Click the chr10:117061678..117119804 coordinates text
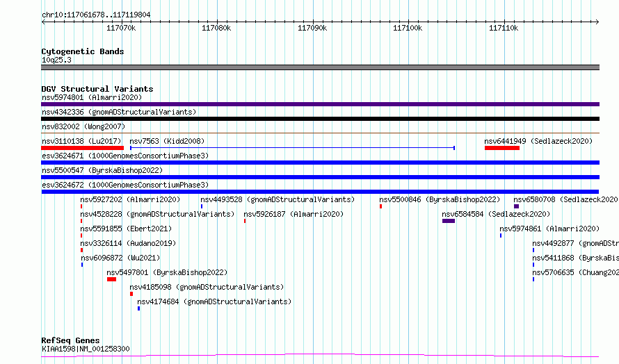 click(96, 15)
